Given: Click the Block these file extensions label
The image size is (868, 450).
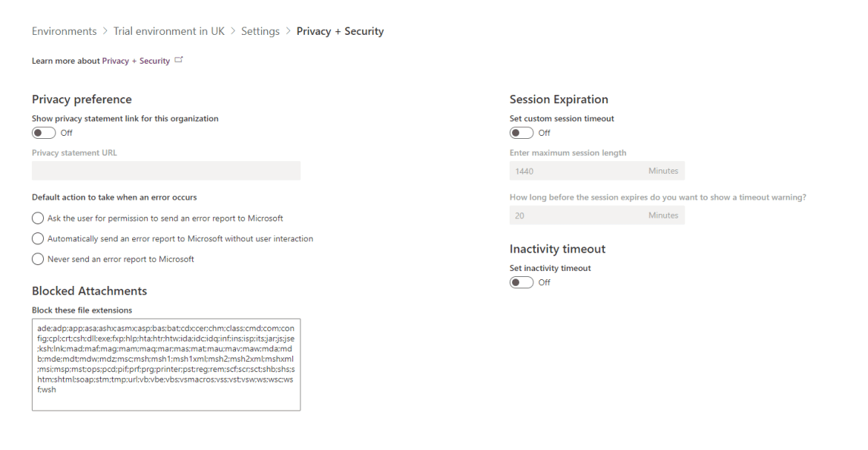Looking at the screenshot, I should (x=82, y=310).
